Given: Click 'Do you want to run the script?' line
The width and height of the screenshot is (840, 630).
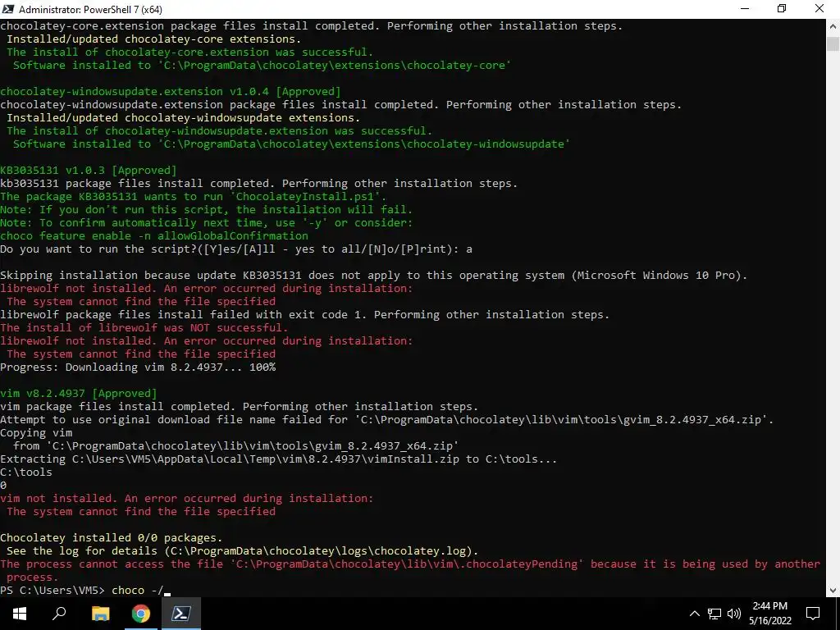Looking at the screenshot, I should [x=236, y=249].
